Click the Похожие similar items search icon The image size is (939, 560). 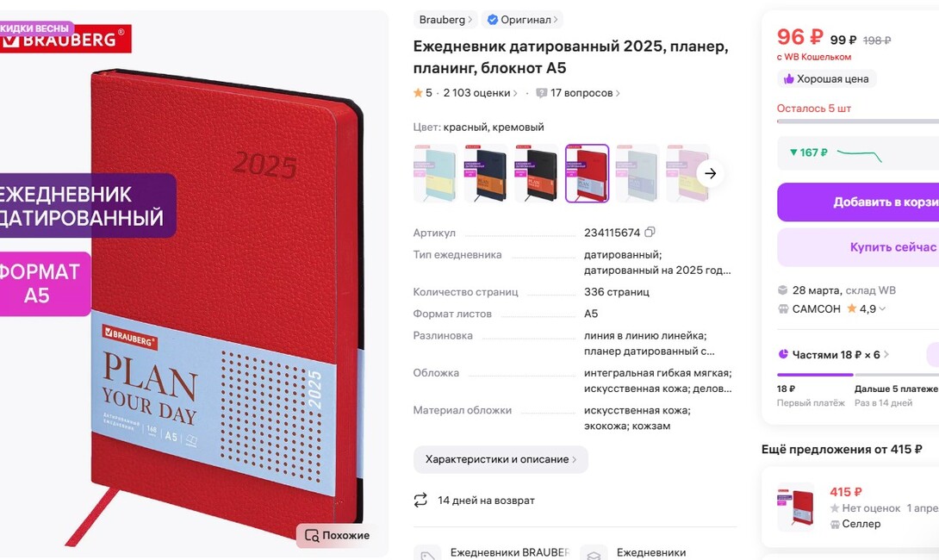coord(311,535)
